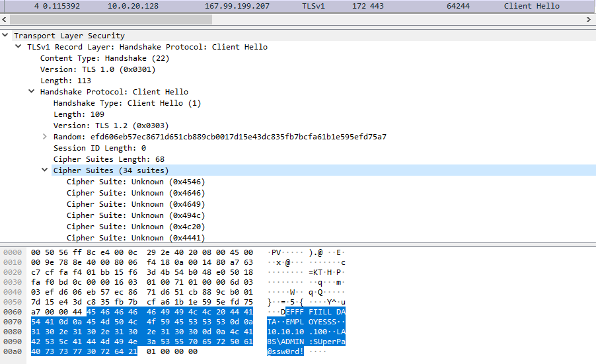This screenshot has height=364, width=596.
Task: Select the Cipher Suites (34 suites) row
Action: tap(324, 170)
